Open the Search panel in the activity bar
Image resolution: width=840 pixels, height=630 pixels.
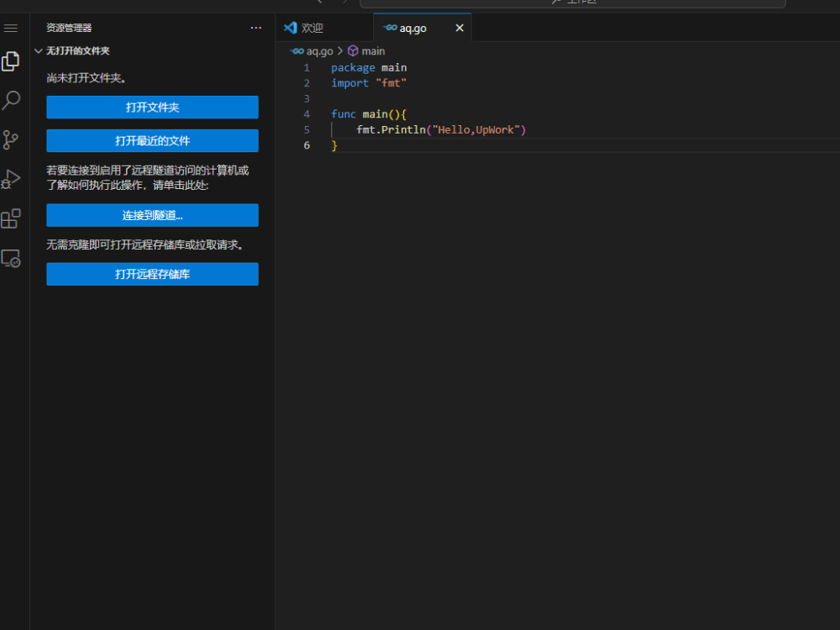point(11,100)
